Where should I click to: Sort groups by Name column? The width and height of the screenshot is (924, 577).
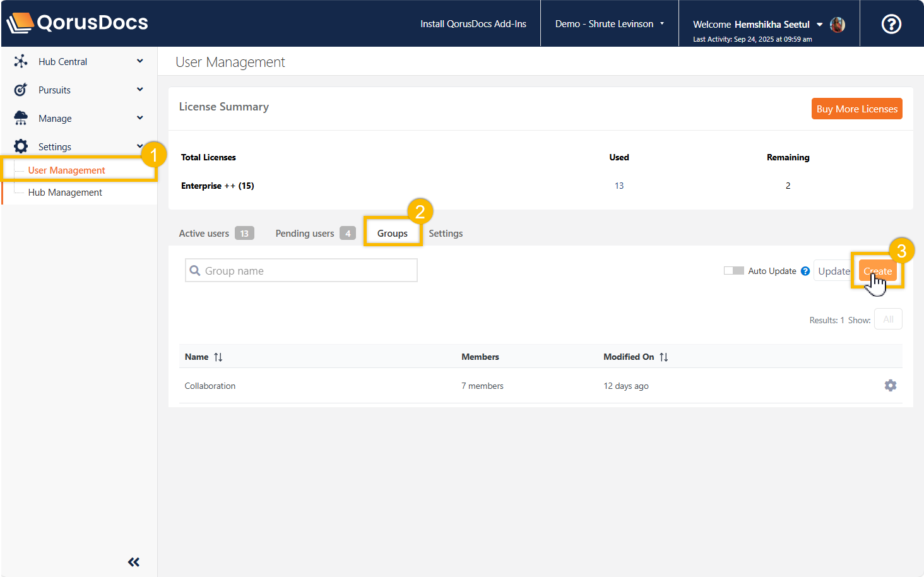pos(218,357)
